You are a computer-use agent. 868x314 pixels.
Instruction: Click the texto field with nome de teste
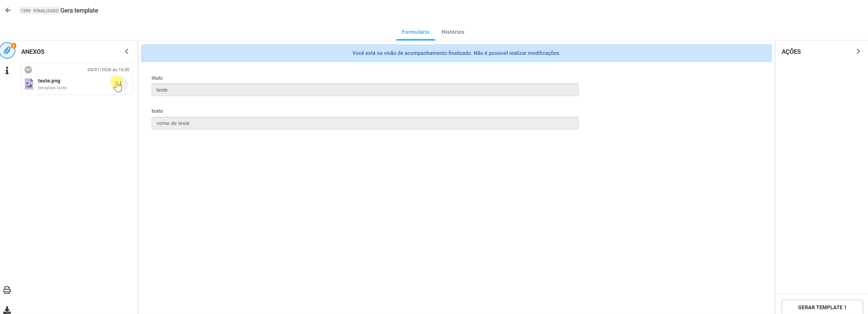click(x=365, y=123)
